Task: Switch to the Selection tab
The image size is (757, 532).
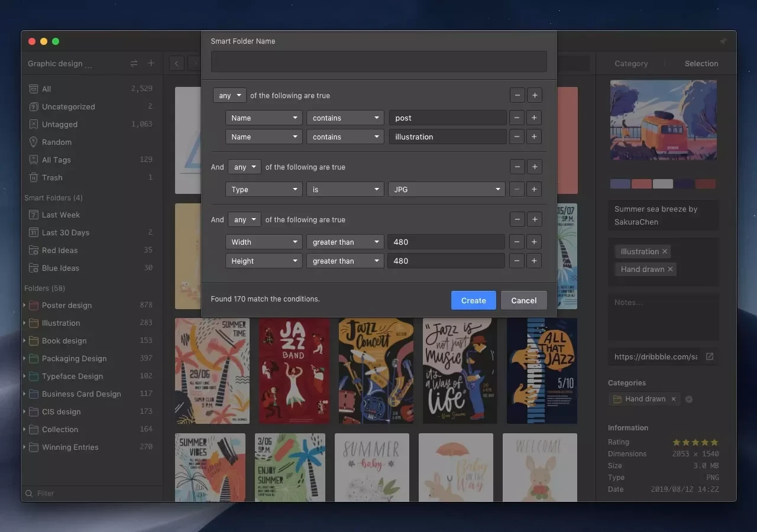Action: [701, 63]
